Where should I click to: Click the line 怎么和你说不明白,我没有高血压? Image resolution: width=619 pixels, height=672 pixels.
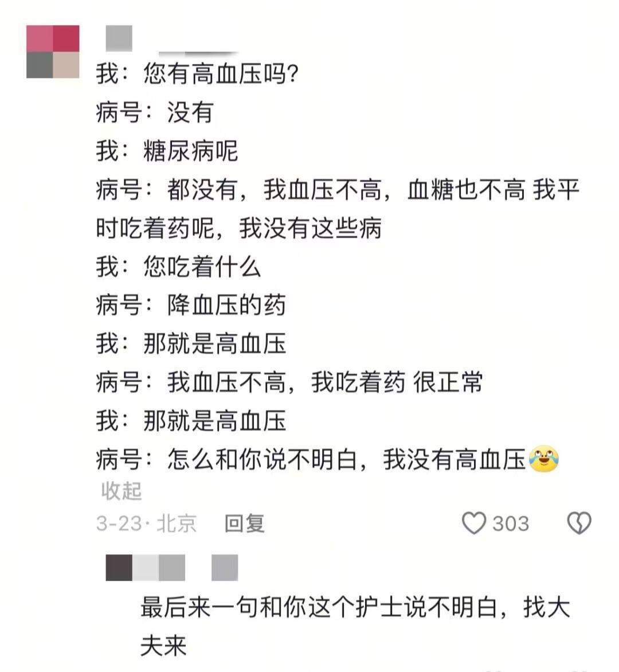click(346, 459)
